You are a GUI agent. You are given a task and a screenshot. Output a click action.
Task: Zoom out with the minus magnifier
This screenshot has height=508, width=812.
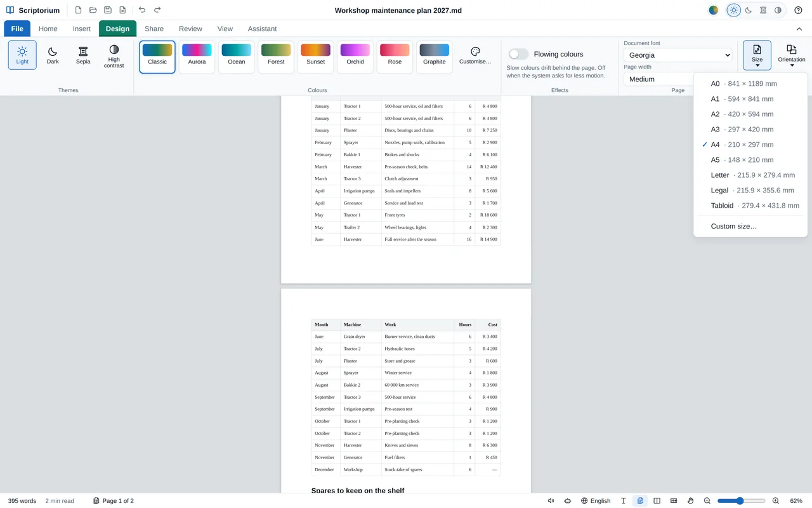(707, 501)
